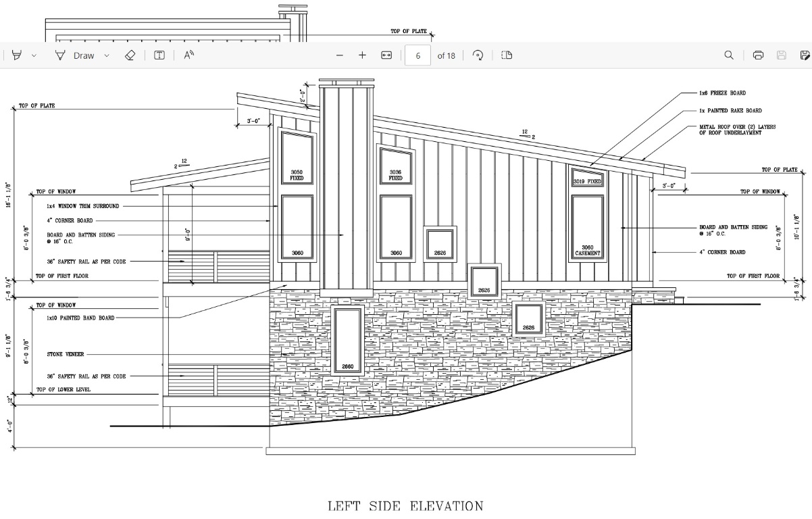Switch the page view layout
The width and height of the screenshot is (812, 519).
click(x=507, y=55)
